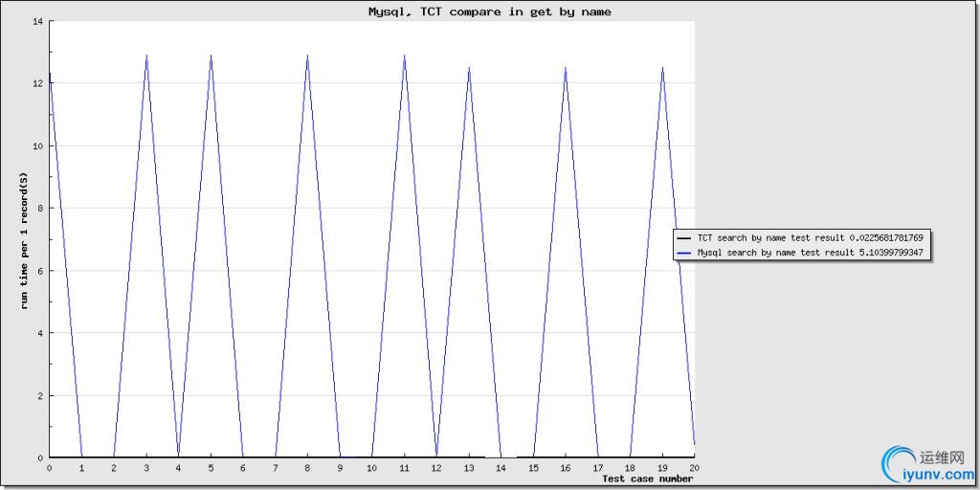The width and height of the screenshot is (980, 490).
Task: Click the chart title "Mysql, TCT compare in get by name"
Action: (489, 11)
